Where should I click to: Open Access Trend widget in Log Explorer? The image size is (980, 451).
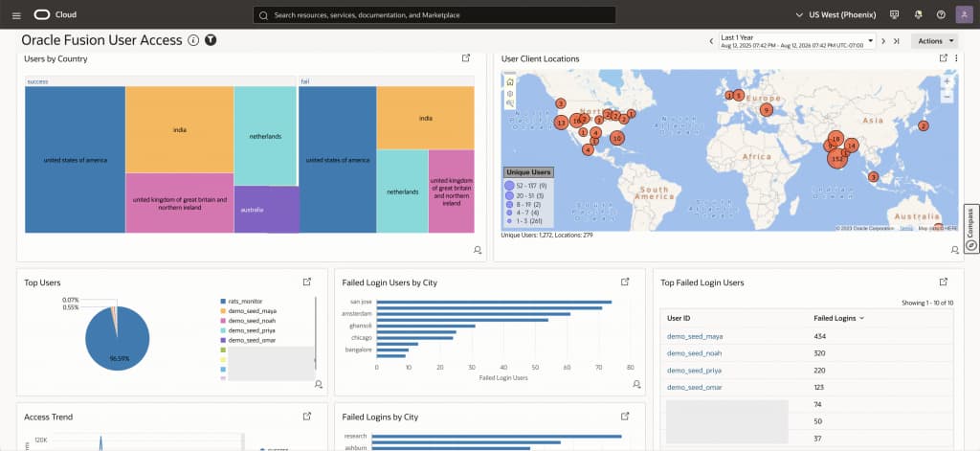(x=307, y=416)
